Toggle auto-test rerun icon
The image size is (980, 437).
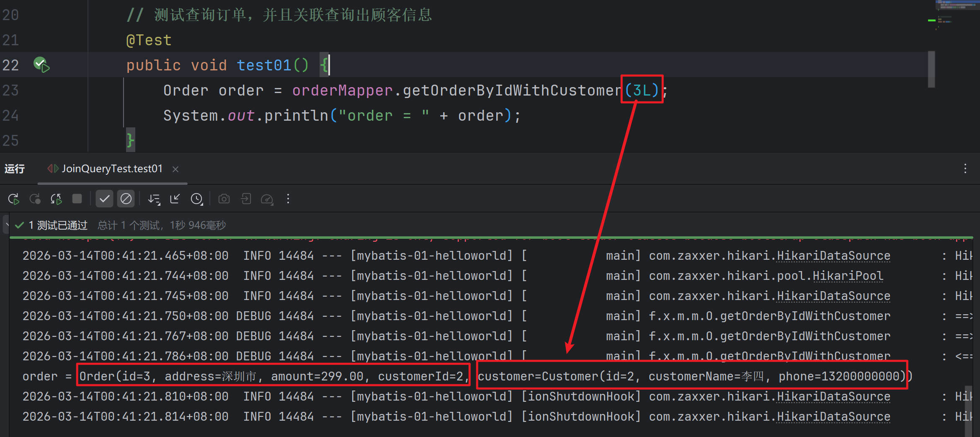(56, 199)
